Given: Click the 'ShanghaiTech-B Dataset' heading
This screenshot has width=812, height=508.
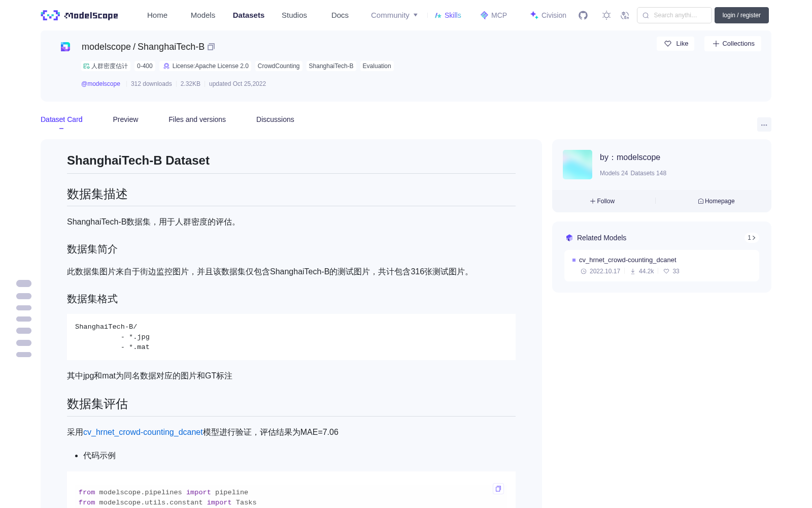Looking at the screenshot, I should tap(138, 161).
